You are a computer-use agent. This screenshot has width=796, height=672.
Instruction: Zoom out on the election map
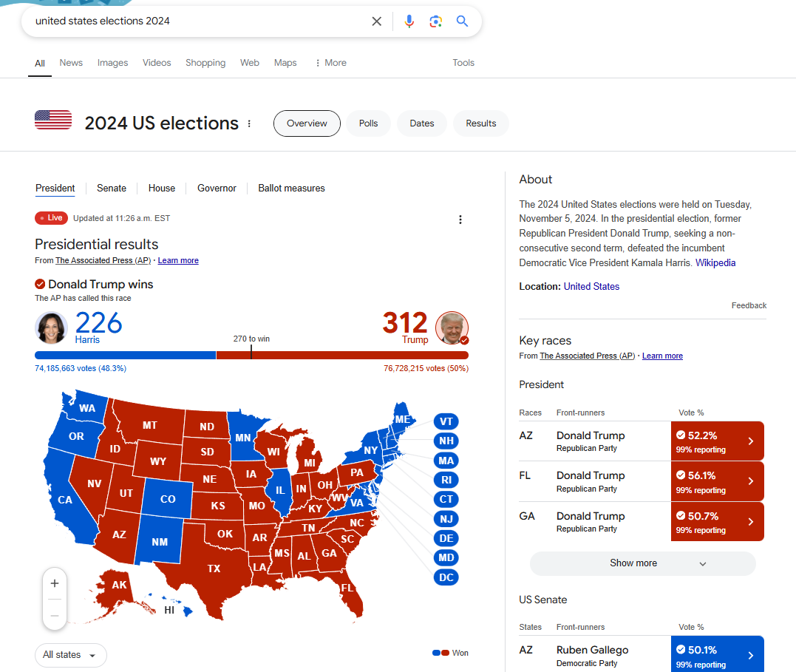55,615
